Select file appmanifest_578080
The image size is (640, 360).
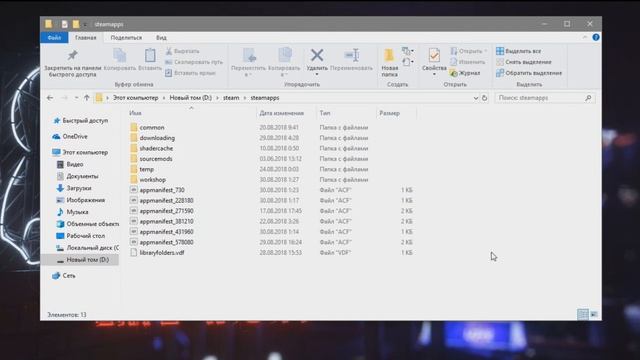click(x=167, y=242)
